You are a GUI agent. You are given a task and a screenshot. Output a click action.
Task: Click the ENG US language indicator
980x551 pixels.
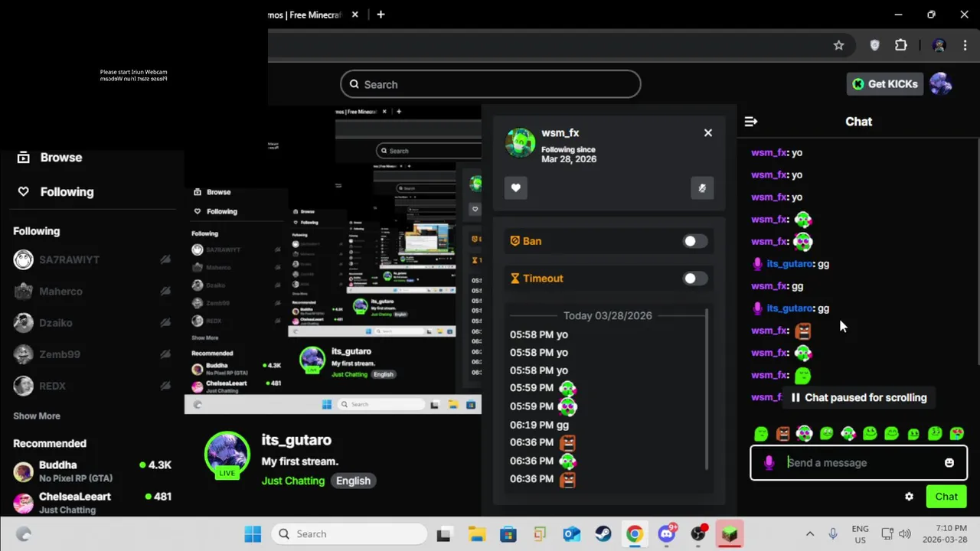pos(860,534)
